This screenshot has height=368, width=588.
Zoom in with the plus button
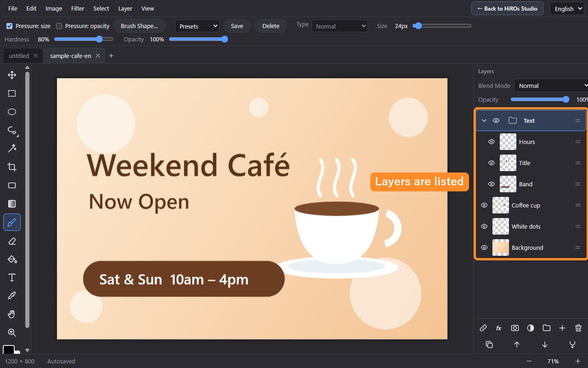point(578,361)
